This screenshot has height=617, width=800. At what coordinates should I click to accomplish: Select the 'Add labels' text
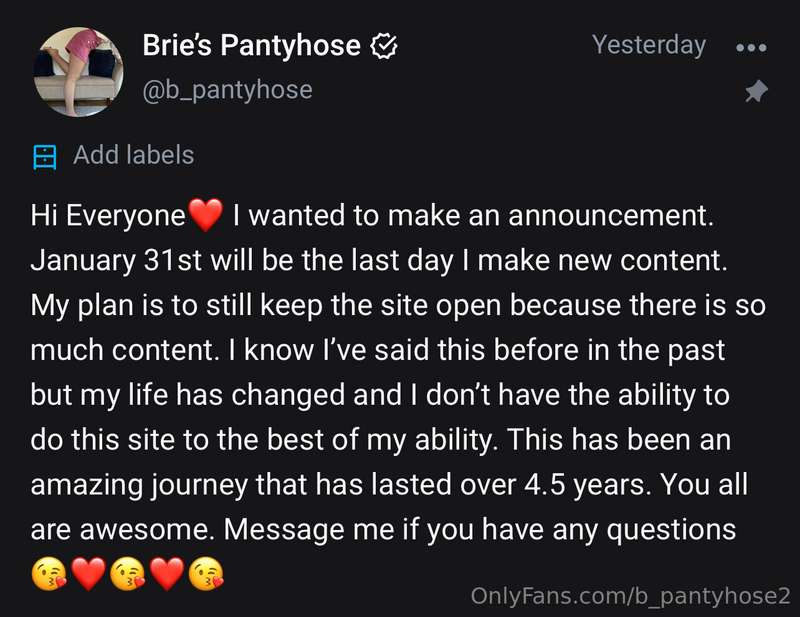(x=134, y=155)
